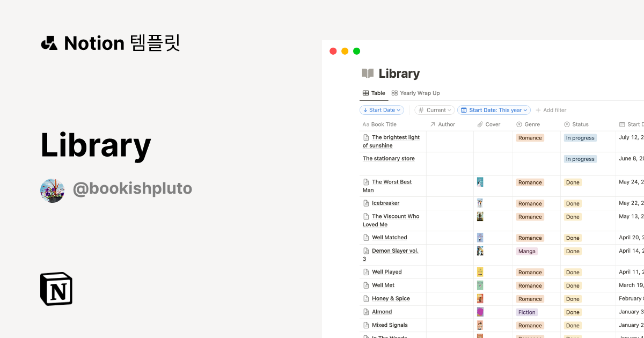Viewport: 644px width, 338px height.
Task: Select the Manga genre tag on Demon Slayer vol. 3
Action: pyautogui.click(x=527, y=251)
